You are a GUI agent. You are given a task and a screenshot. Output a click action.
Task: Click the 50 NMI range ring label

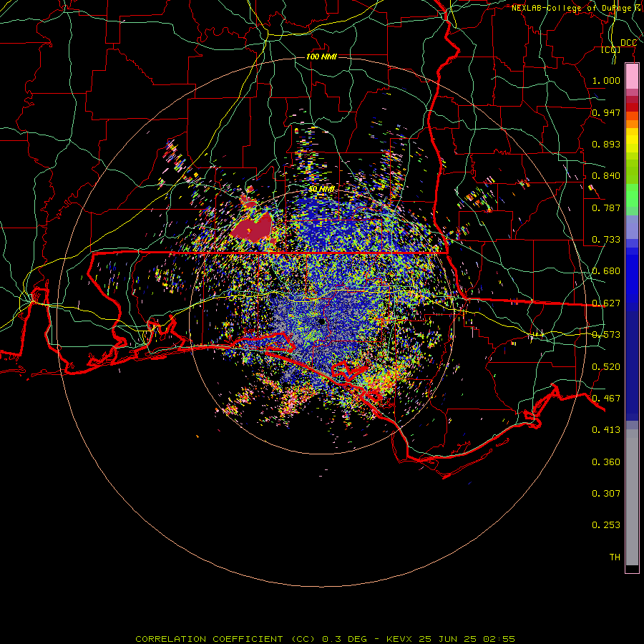coord(321,189)
